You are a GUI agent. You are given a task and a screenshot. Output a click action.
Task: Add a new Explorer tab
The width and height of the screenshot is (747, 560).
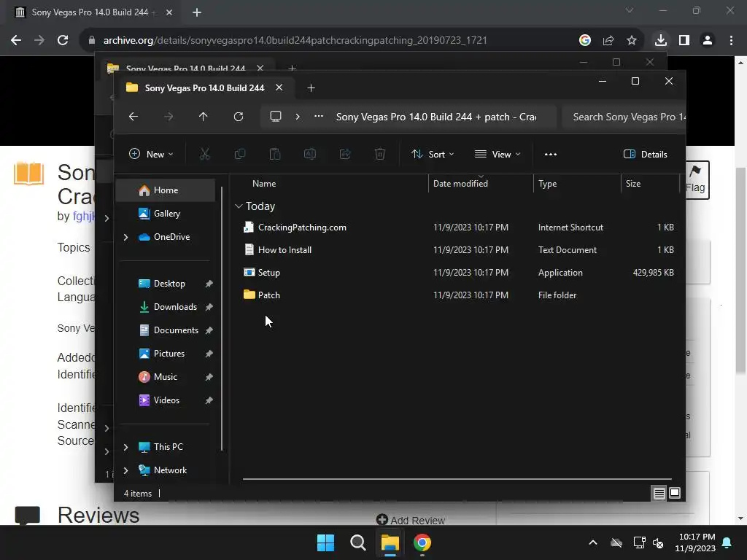click(311, 88)
